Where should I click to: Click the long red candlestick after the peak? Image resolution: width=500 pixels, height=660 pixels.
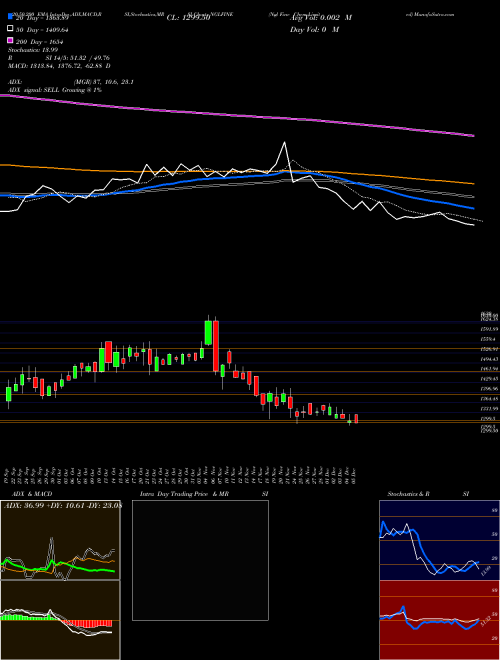coord(216,346)
